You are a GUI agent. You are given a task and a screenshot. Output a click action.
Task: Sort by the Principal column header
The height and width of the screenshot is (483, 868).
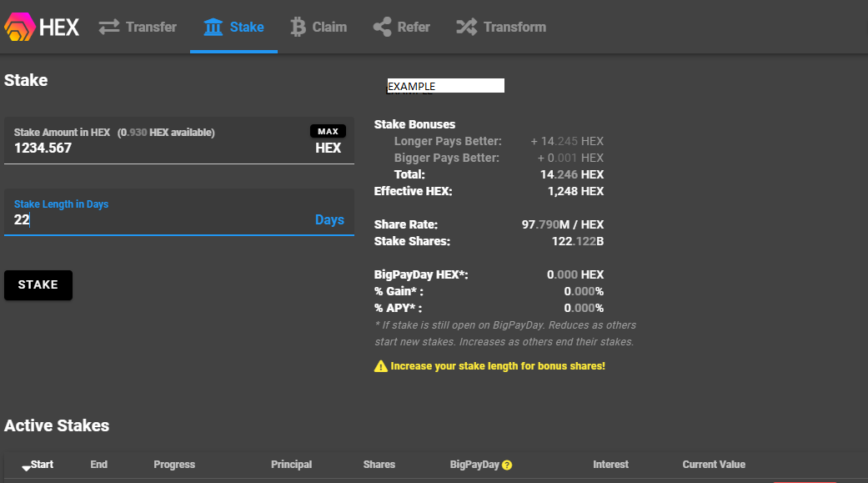pyautogui.click(x=291, y=464)
